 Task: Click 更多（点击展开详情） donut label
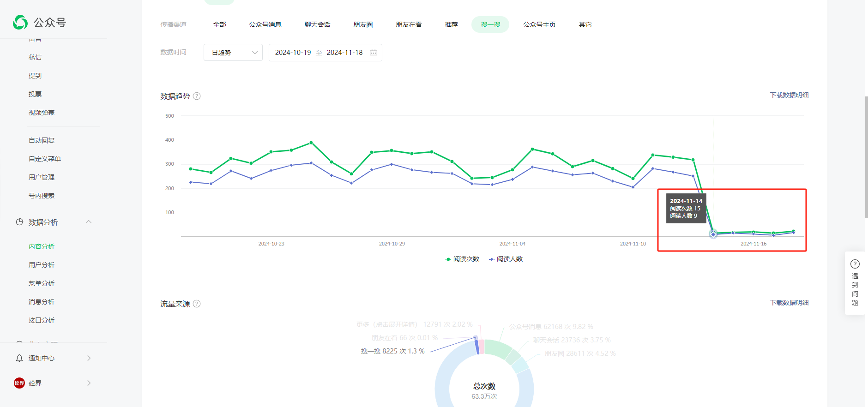415,324
